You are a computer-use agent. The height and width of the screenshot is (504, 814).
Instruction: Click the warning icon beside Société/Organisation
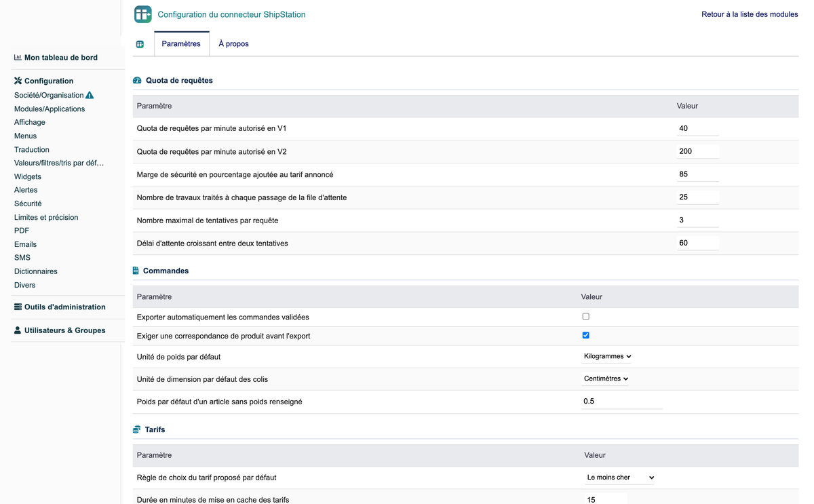[x=90, y=95]
